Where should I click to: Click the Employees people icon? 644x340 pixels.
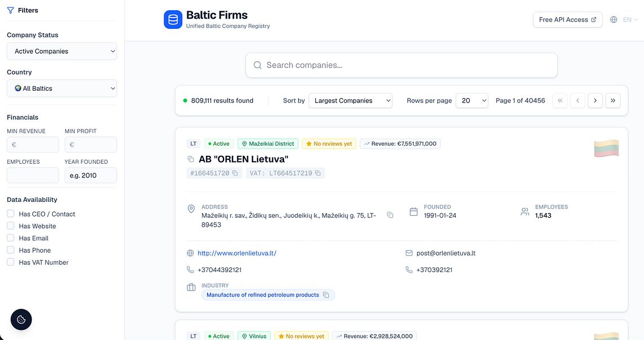pos(525,212)
